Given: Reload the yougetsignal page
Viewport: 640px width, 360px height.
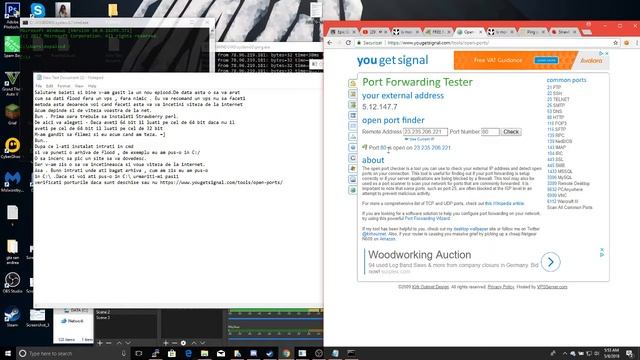Looking at the screenshot, I should (348, 42).
